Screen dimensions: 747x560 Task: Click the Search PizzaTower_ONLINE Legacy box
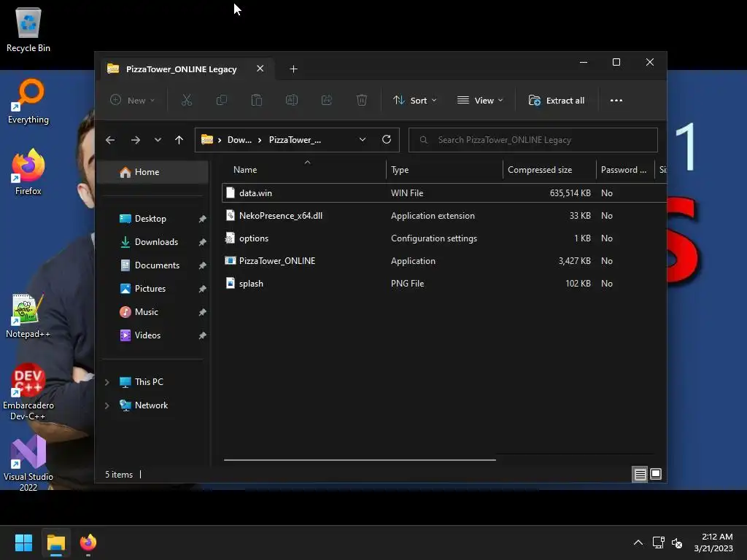(x=533, y=140)
